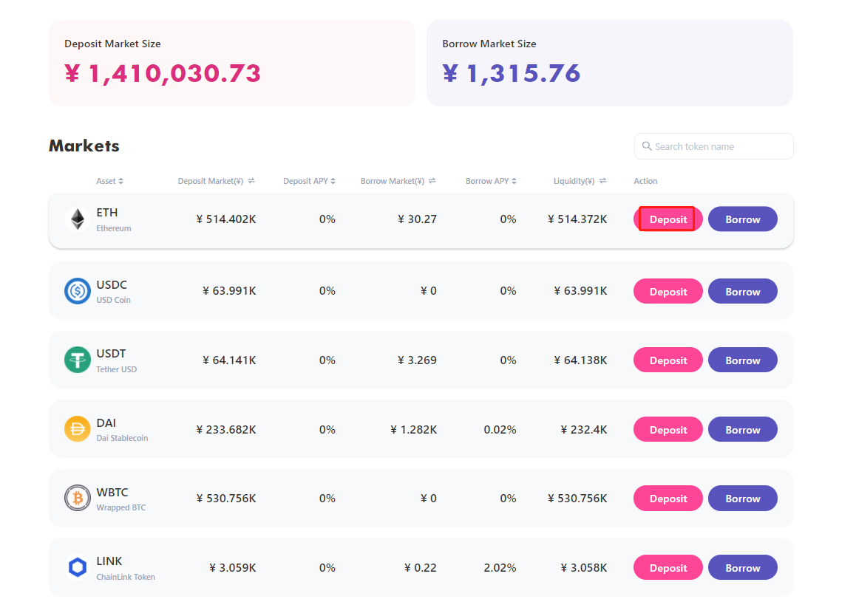856x616 pixels.
Task: Focus the Search token name field
Action: point(713,146)
